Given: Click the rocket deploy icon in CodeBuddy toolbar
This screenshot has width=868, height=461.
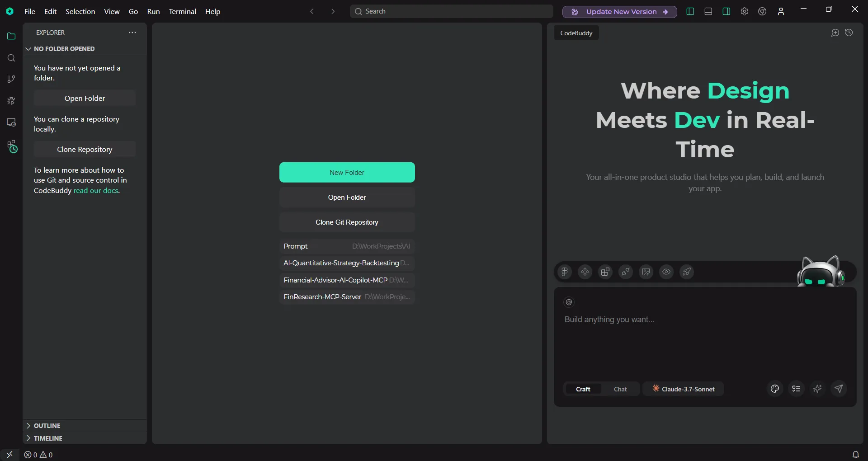Looking at the screenshot, I should [687, 272].
